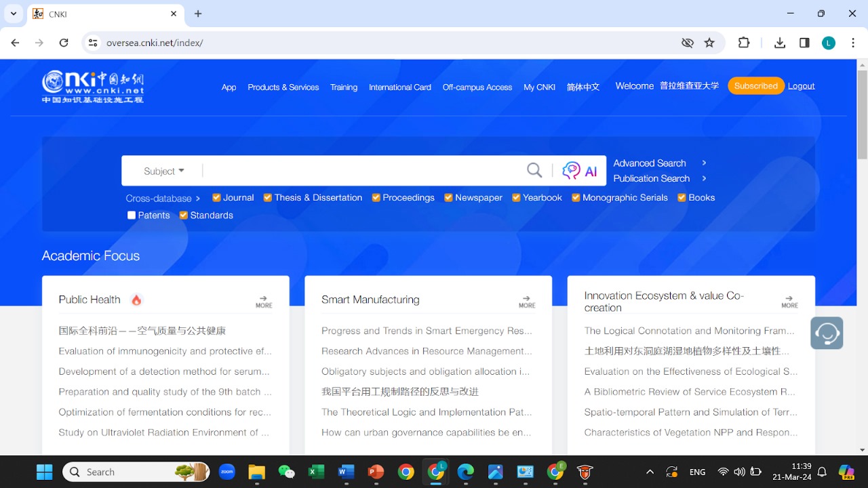Click the MORE arrow on Public Health card
868x488 pixels.
coord(264,302)
